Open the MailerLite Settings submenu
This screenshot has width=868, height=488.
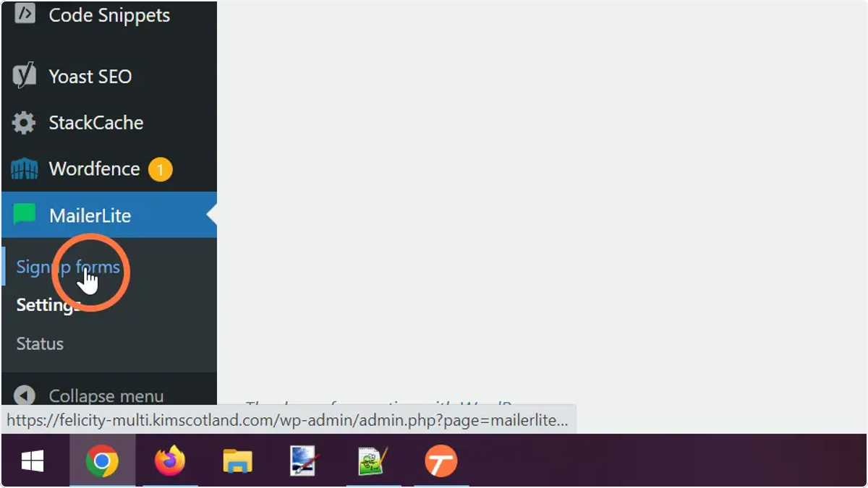48,305
